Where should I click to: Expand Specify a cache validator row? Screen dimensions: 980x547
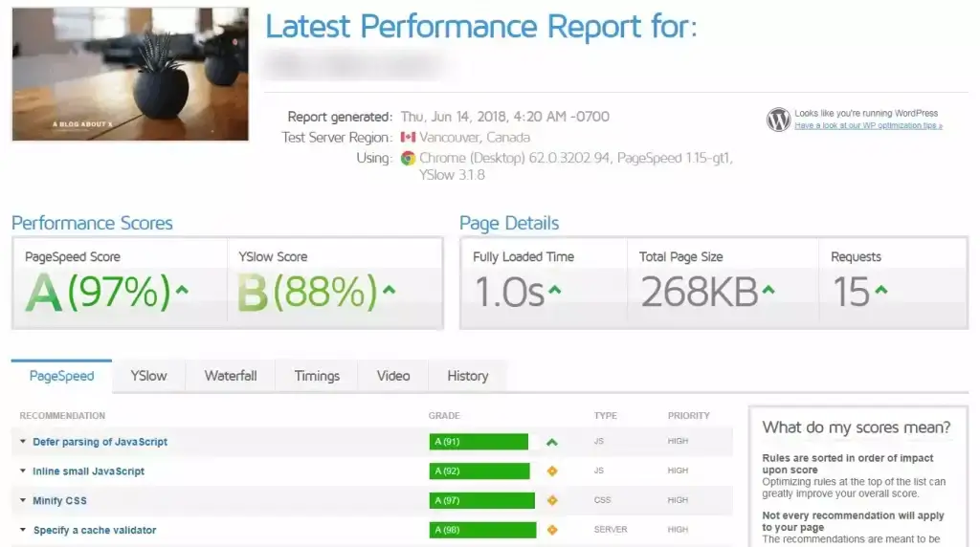click(x=23, y=530)
